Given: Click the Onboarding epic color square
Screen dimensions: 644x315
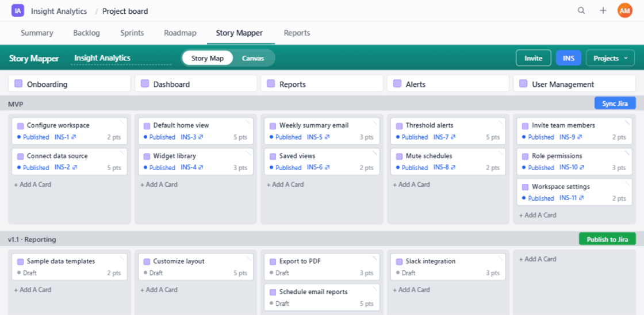Looking at the screenshot, I should [x=18, y=84].
